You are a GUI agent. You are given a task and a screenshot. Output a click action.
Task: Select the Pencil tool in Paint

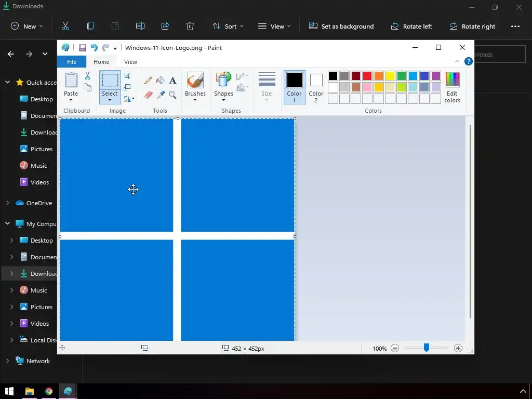point(148,81)
